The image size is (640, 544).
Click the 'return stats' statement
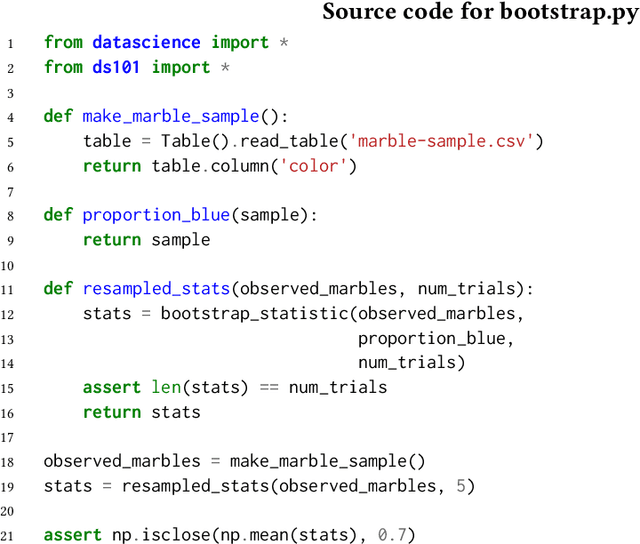[141, 411]
